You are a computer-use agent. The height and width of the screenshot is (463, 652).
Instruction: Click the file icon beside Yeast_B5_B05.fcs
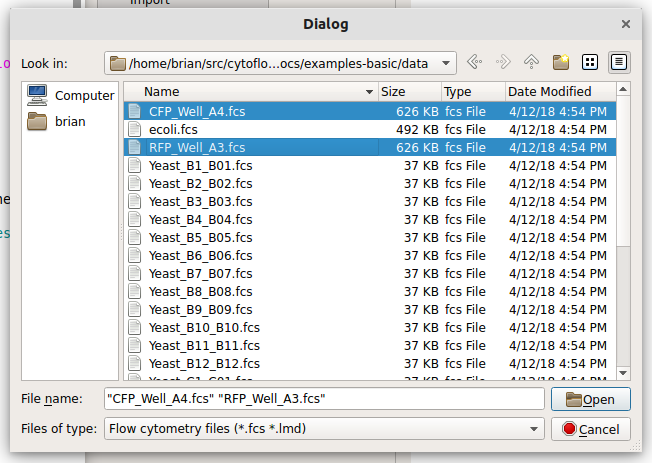(x=134, y=238)
